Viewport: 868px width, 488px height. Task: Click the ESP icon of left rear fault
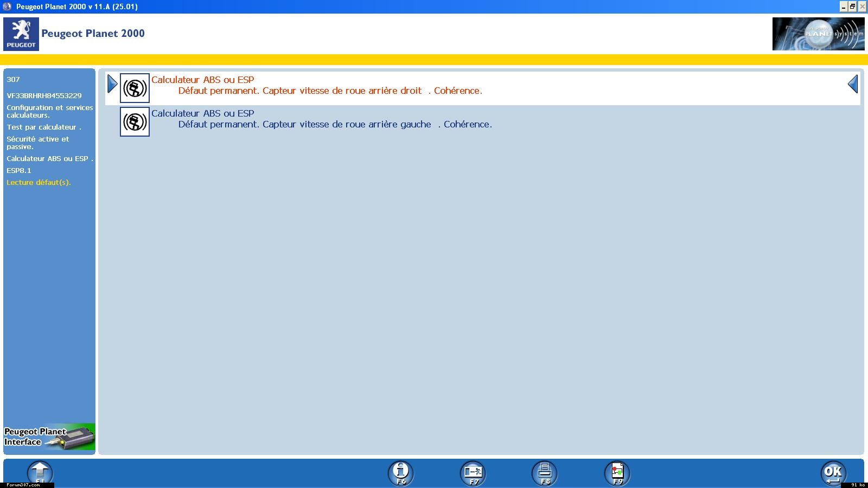(x=135, y=121)
